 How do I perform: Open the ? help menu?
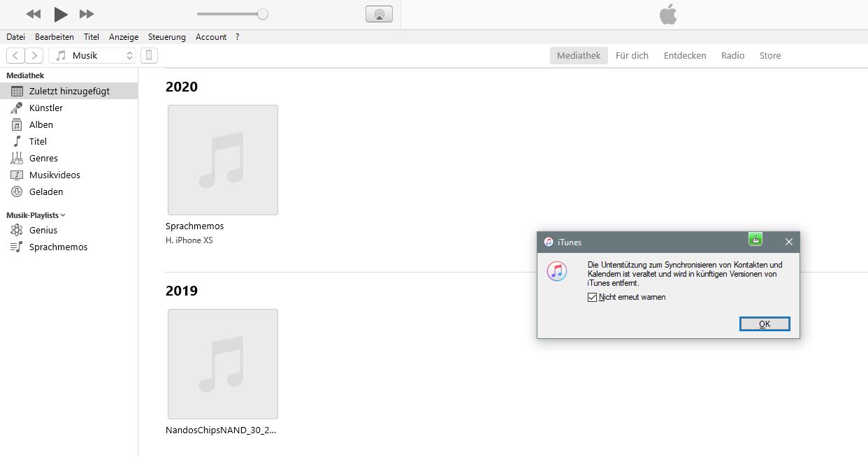(x=238, y=37)
